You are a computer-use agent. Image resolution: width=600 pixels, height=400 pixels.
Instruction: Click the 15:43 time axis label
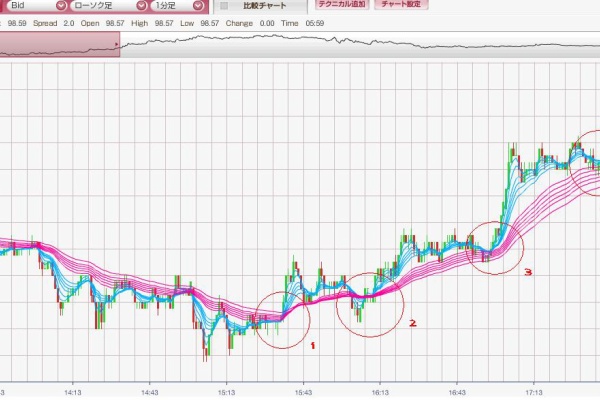(x=301, y=393)
